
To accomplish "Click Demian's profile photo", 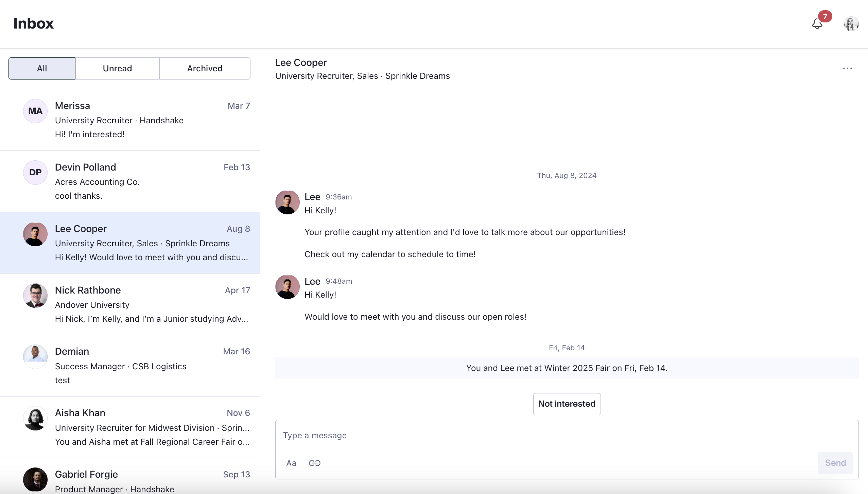I will tap(35, 357).
